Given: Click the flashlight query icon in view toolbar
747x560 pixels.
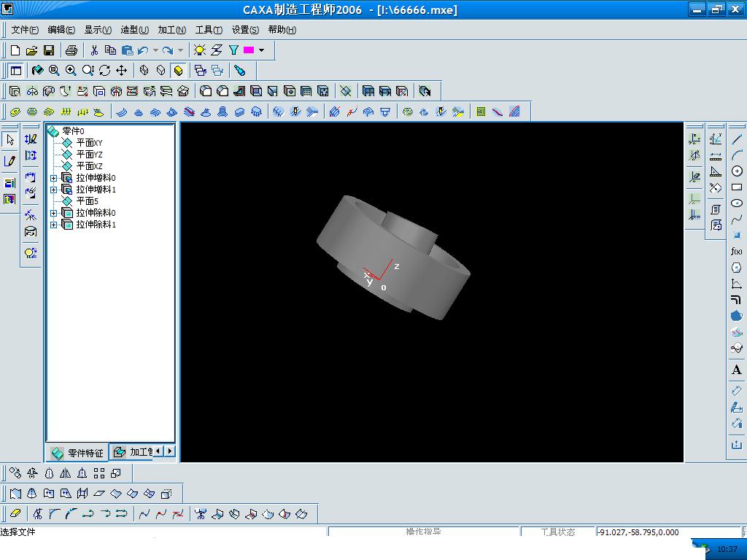Looking at the screenshot, I should point(239,71).
